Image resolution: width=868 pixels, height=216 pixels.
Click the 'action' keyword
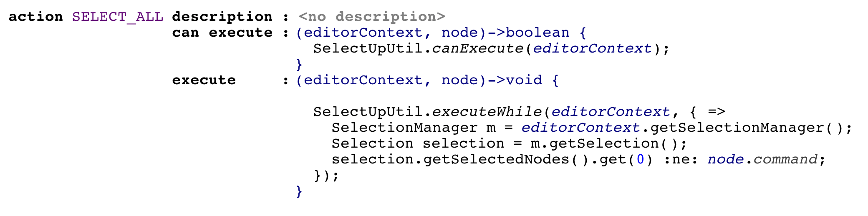pyautogui.click(x=35, y=17)
